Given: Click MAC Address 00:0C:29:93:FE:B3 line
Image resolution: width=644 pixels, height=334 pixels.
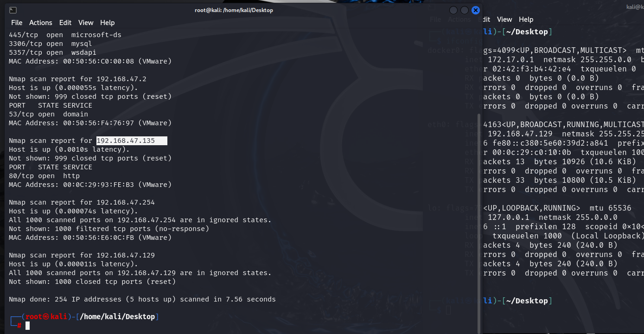Looking at the screenshot, I should [90, 185].
